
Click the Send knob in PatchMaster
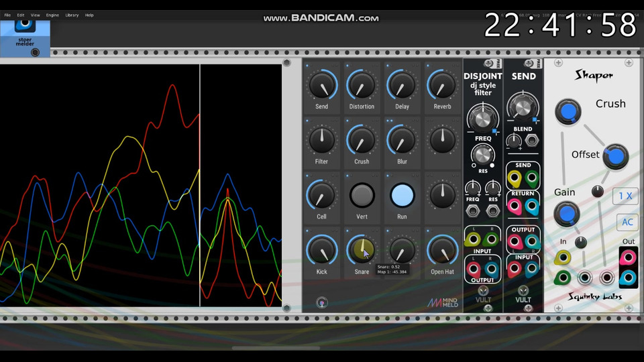pyautogui.click(x=321, y=86)
